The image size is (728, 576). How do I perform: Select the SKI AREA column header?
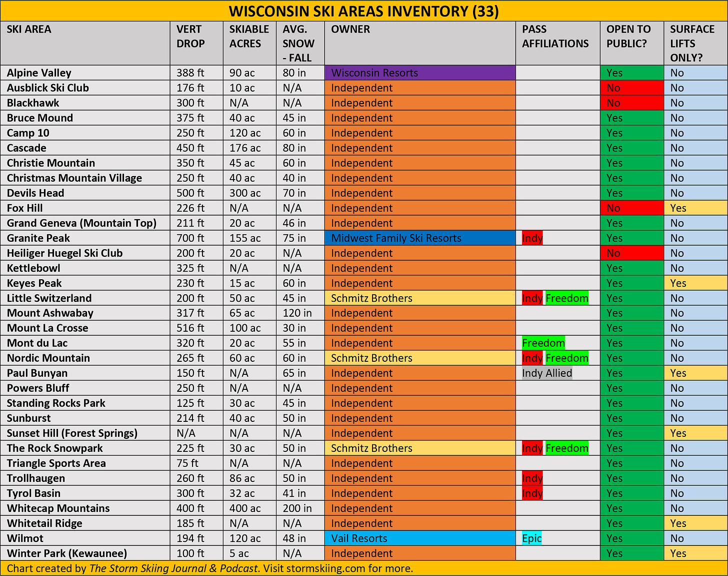[x=85, y=43]
